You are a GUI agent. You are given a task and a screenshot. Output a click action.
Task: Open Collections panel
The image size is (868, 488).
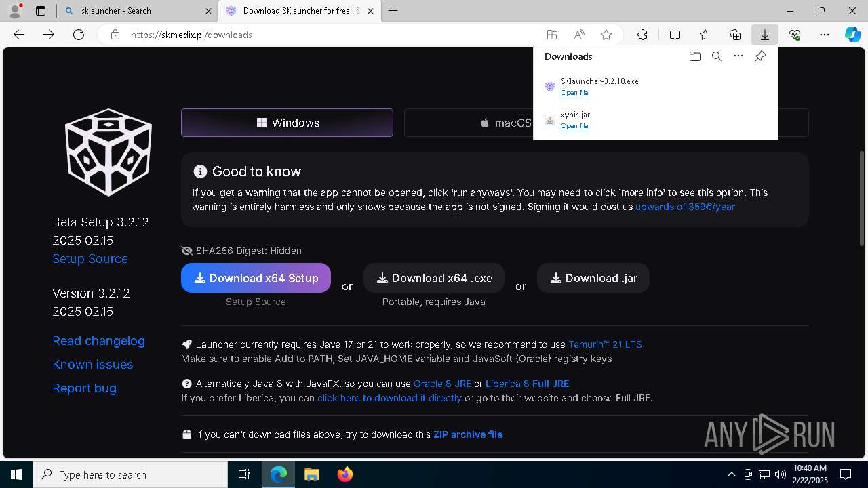(x=735, y=35)
